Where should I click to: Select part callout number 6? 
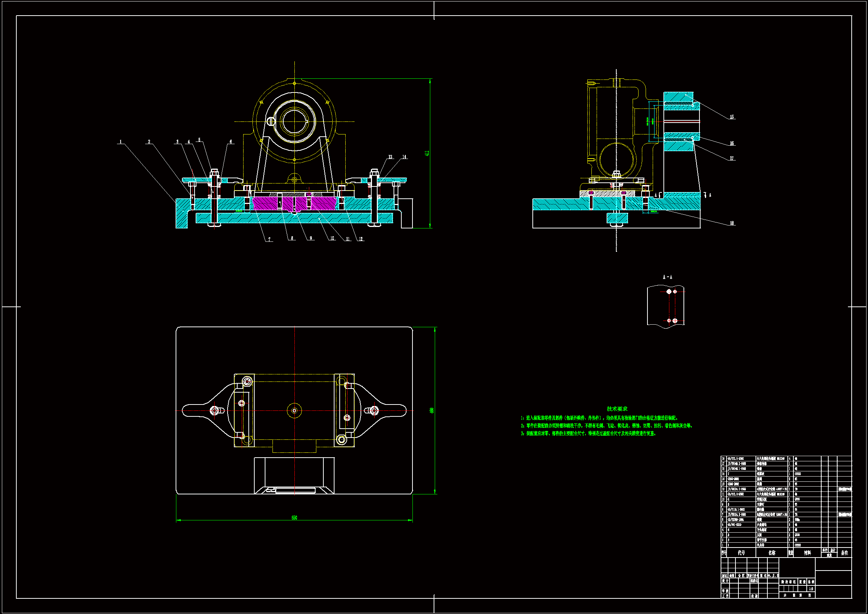(x=231, y=142)
